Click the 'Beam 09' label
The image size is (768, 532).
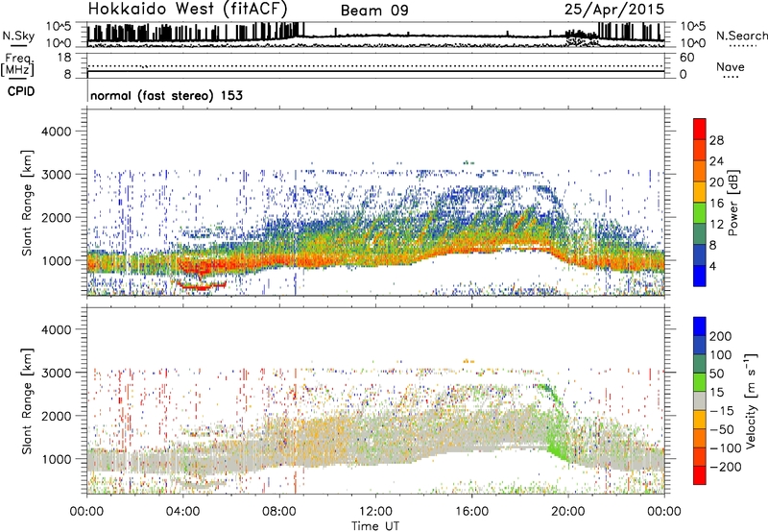tap(374, 11)
